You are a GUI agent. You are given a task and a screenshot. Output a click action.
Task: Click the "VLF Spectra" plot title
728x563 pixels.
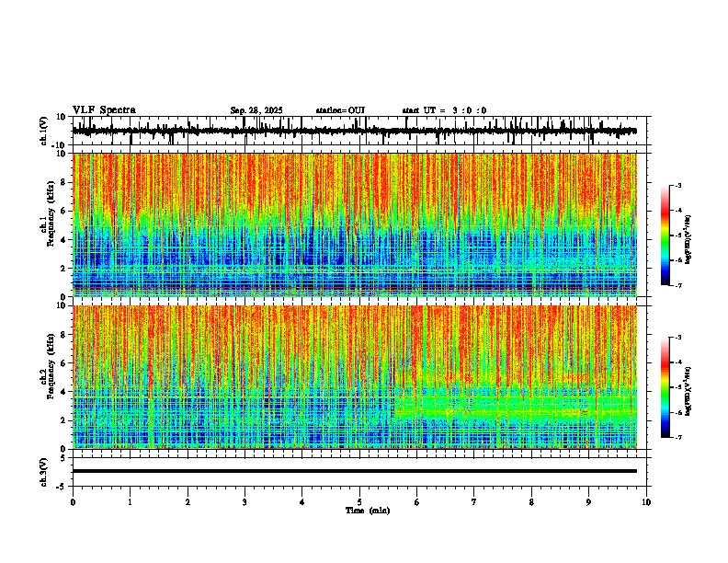point(104,110)
